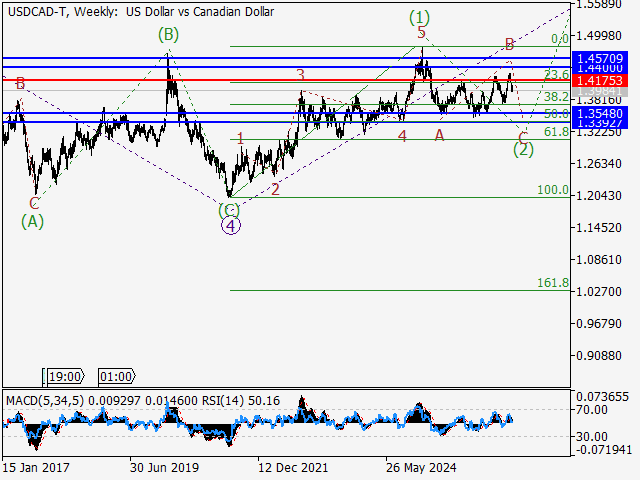The image size is (640, 480).
Task: Select the 38.2 Fibonacci level label
Action: coord(556,97)
